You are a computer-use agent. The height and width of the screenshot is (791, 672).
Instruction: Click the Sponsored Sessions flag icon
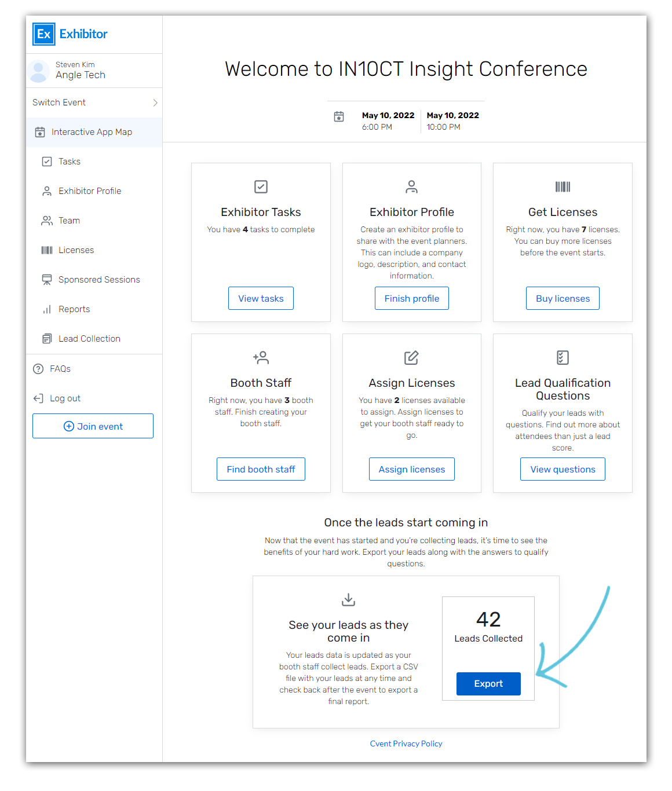47,280
